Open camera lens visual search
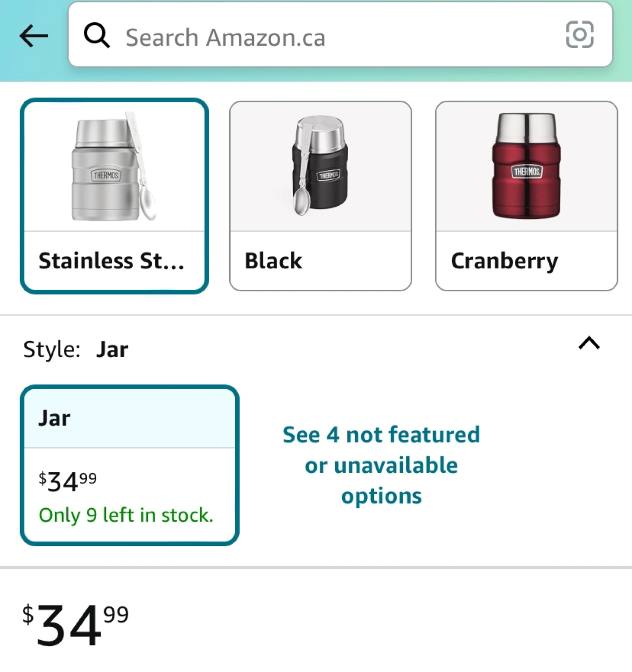Screen dimensions: 632x672 tap(579, 35)
